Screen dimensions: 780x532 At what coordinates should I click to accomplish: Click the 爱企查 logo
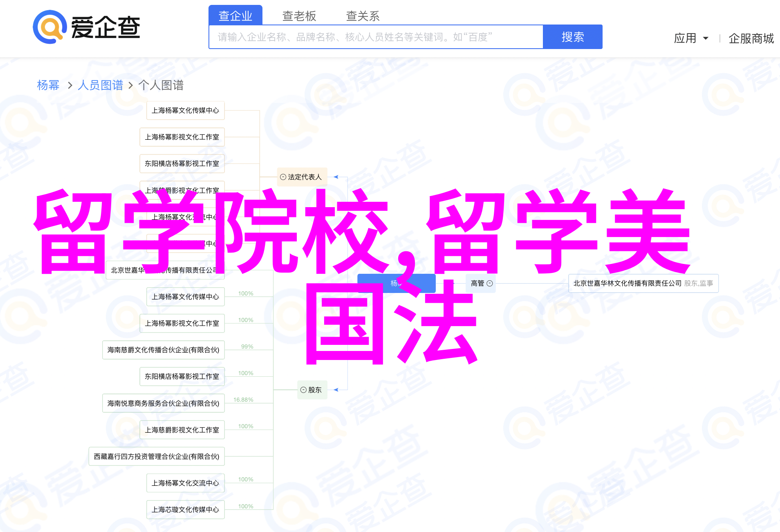pos(87,27)
